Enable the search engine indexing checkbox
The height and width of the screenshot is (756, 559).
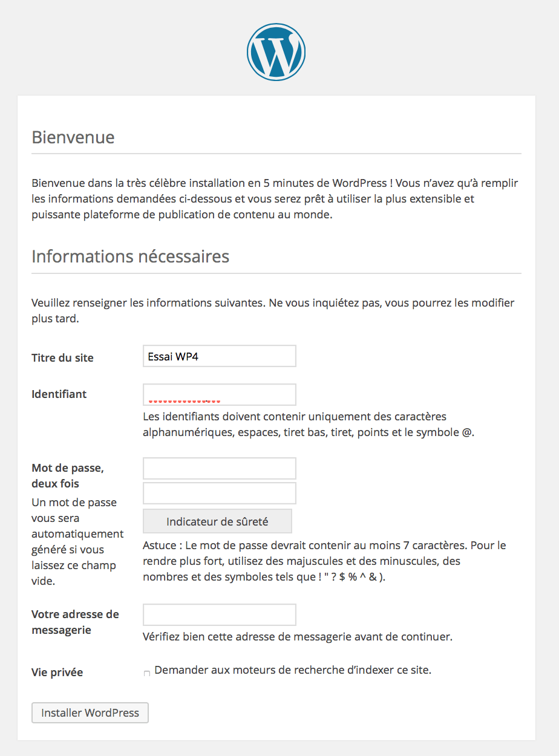pos(147,674)
